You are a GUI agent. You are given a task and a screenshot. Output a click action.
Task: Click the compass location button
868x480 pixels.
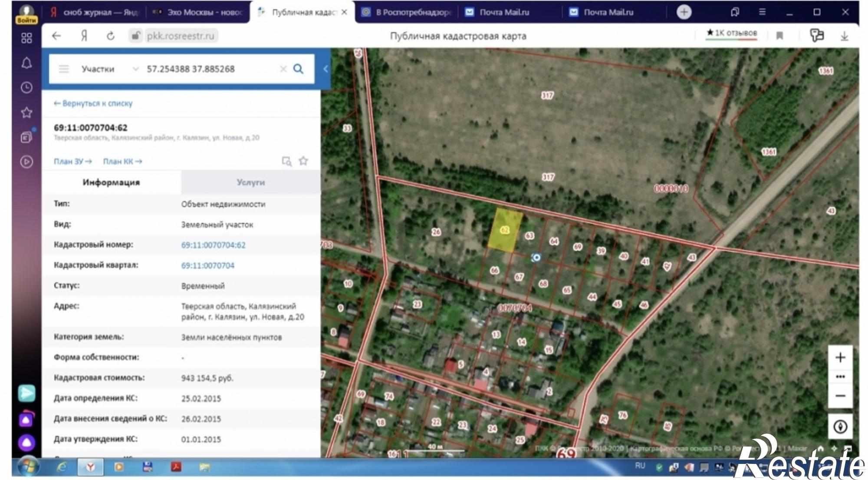click(840, 427)
